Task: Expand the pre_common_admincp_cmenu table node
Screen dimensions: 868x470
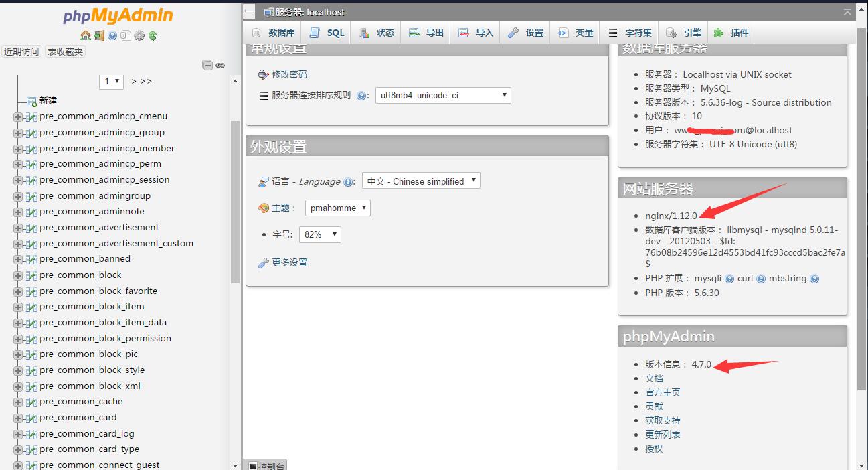Action: (x=18, y=116)
